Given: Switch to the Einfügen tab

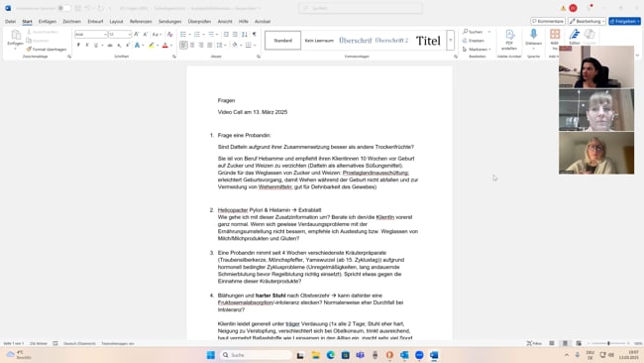Looking at the screenshot, I should tap(48, 22).
